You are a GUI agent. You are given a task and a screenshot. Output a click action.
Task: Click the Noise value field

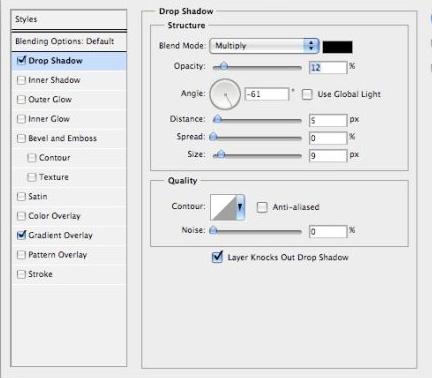click(328, 231)
